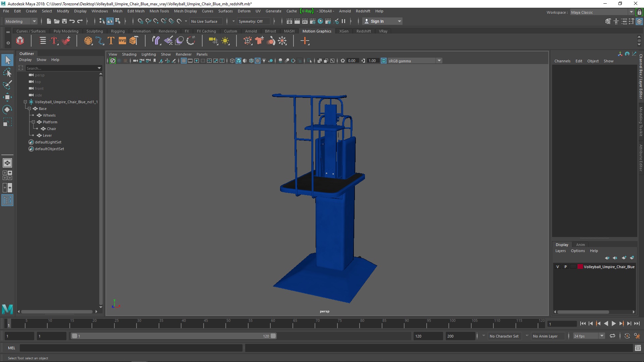Toggle color management in viewport
The image size is (644, 362).
384,61
